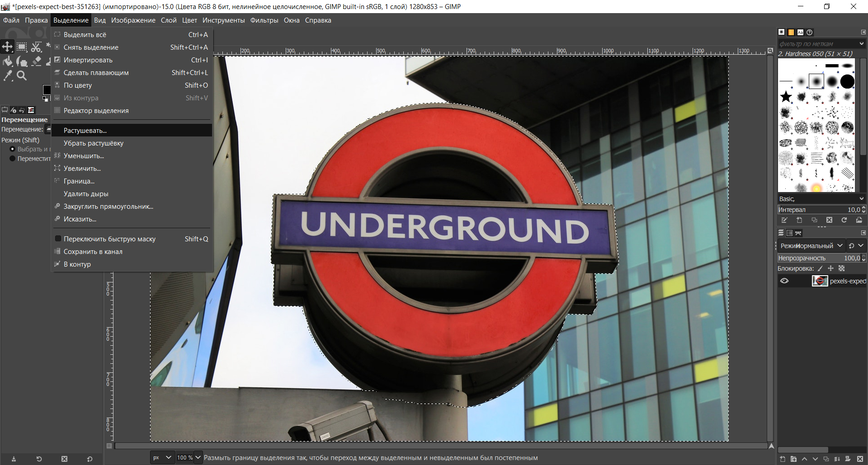Delete tool preset icon
This screenshot has height=465, width=868.
click(x=64, y=459)
